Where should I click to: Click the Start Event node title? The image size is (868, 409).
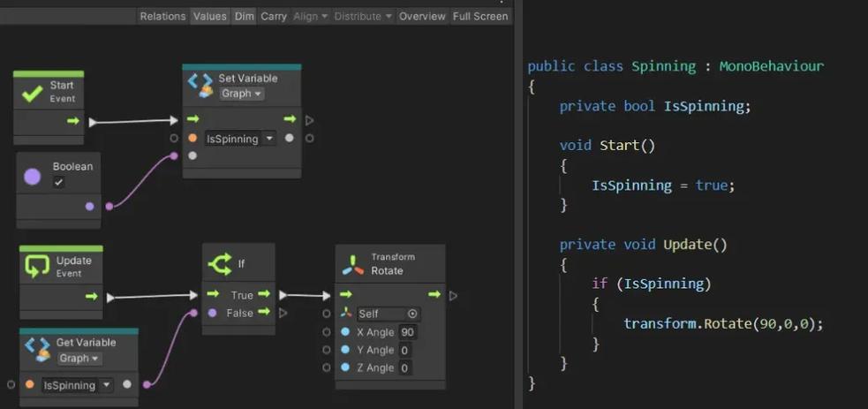[62, 91]
